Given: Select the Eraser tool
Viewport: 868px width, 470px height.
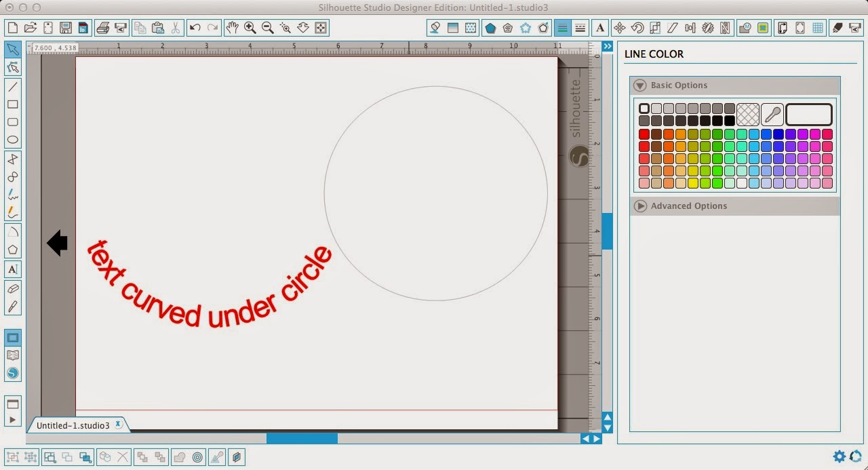Looking at the screenshot, I should 12,288.
